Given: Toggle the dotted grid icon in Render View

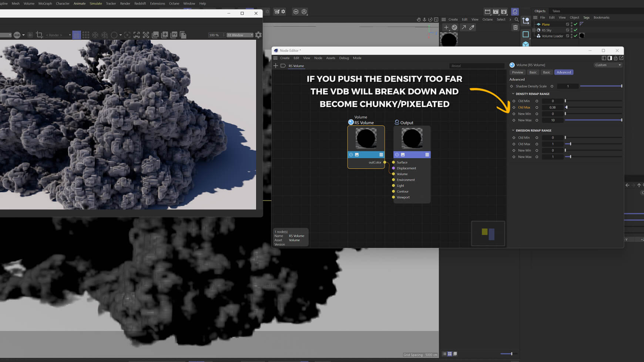Looking at the screenshot, I should click(x=30, y=35).
